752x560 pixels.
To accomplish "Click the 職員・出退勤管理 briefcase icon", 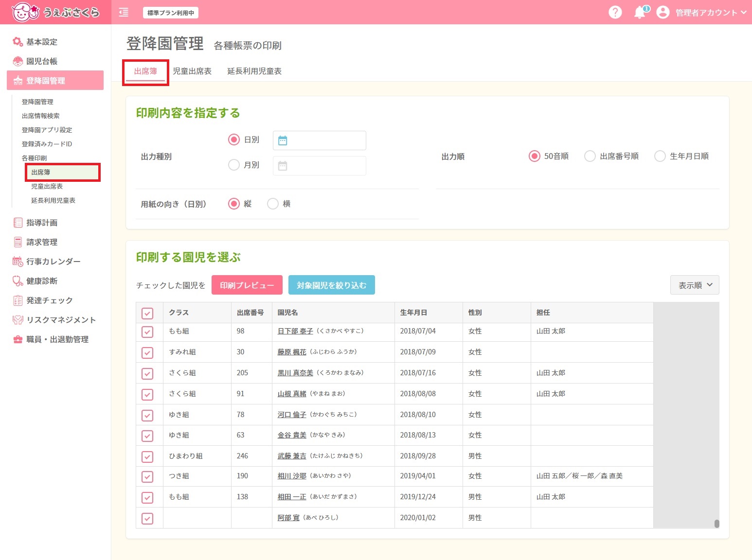I will pyautogui.click(x=18, y=339).
